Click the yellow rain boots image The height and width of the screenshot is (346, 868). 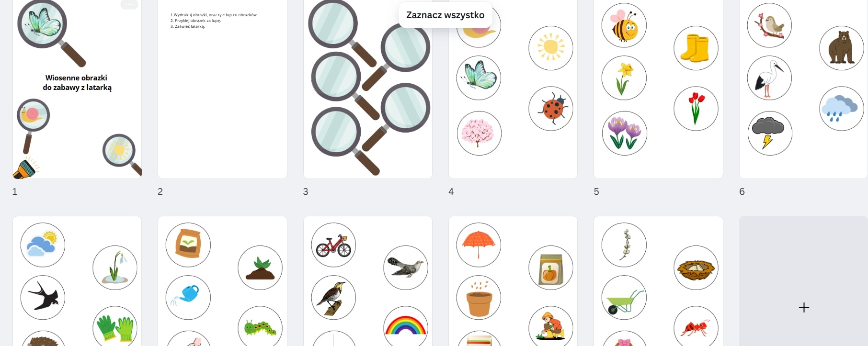coord(696,48)
